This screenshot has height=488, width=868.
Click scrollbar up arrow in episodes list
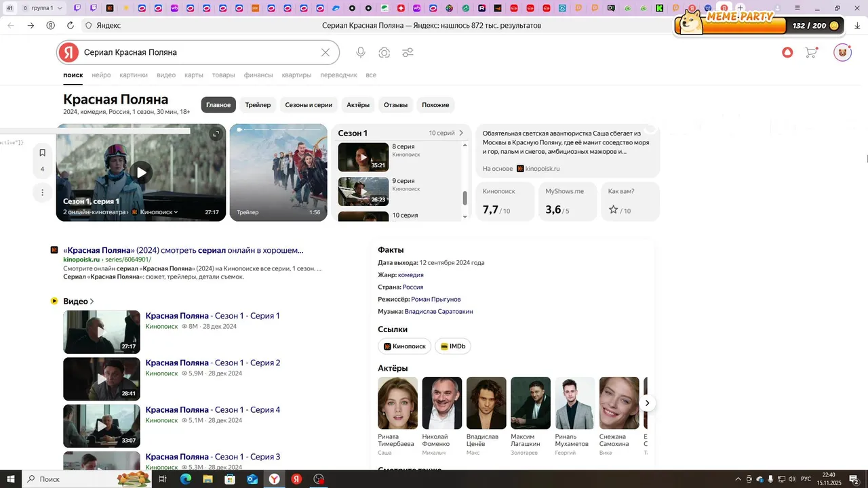(465, 144)
